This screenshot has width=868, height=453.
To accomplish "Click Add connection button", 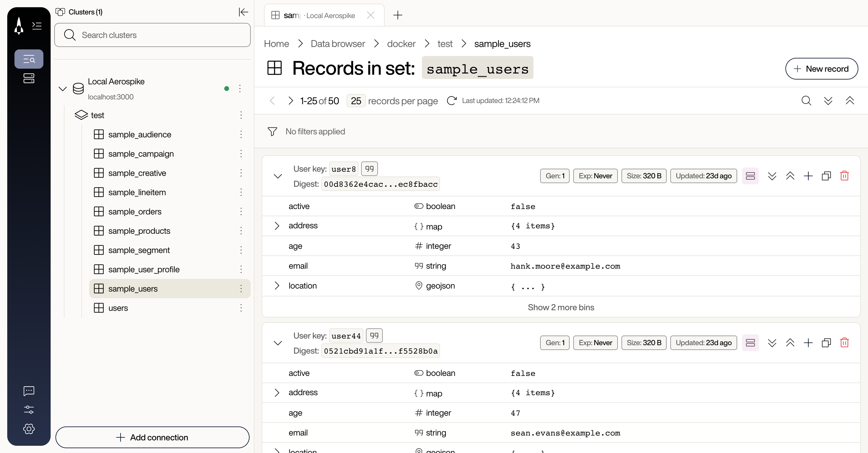I will click(x=152, y=437).
